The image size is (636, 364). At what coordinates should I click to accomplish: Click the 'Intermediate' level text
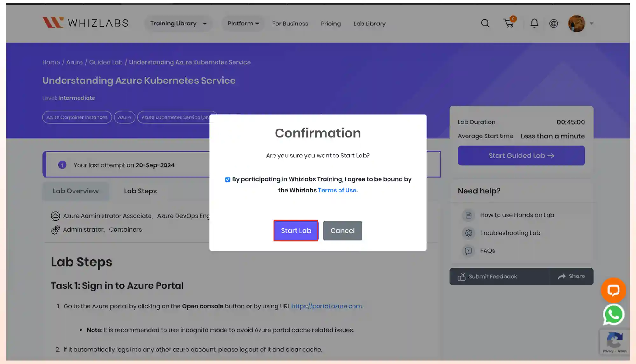[x=77, y=98]
